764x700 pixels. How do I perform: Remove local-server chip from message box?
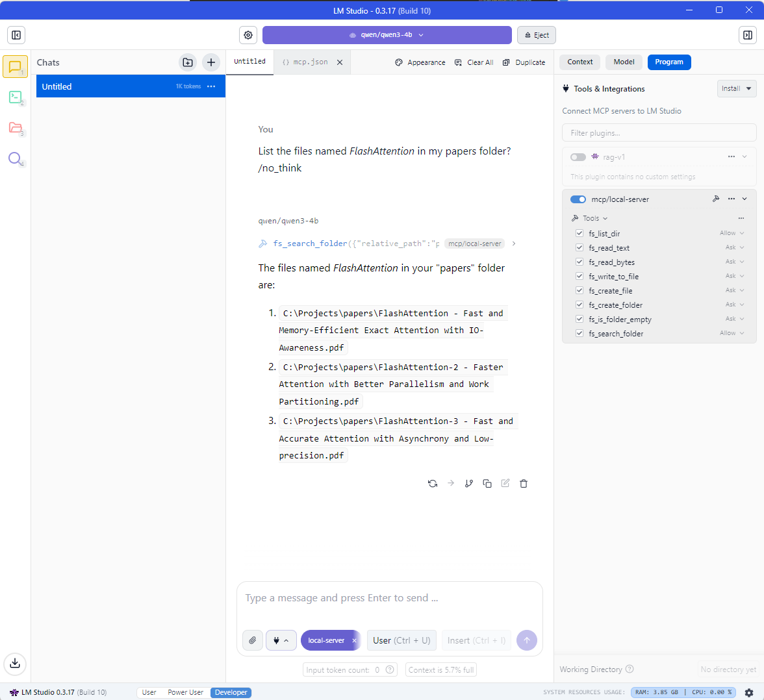354,640
